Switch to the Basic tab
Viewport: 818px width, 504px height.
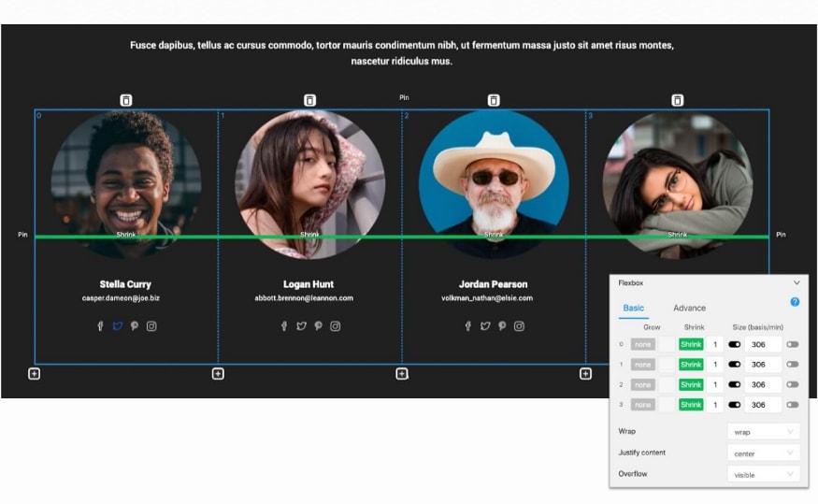click(633, 308)
